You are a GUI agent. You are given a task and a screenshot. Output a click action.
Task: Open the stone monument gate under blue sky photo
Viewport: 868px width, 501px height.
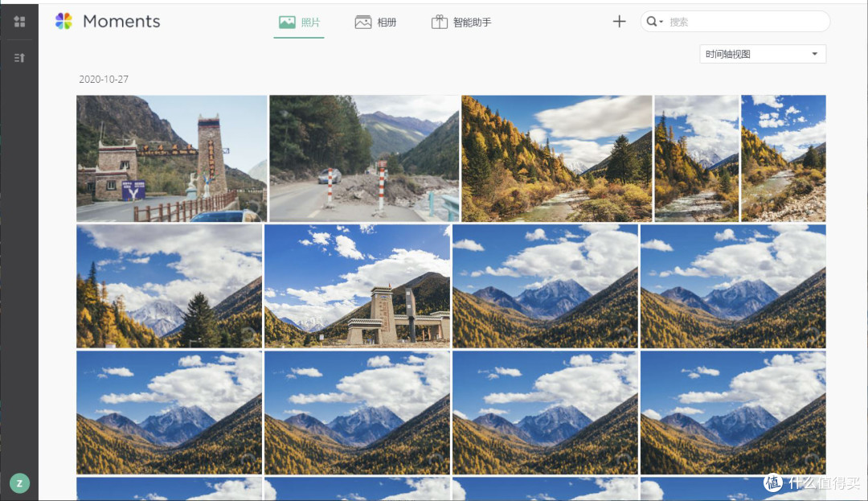pos(357,285)
